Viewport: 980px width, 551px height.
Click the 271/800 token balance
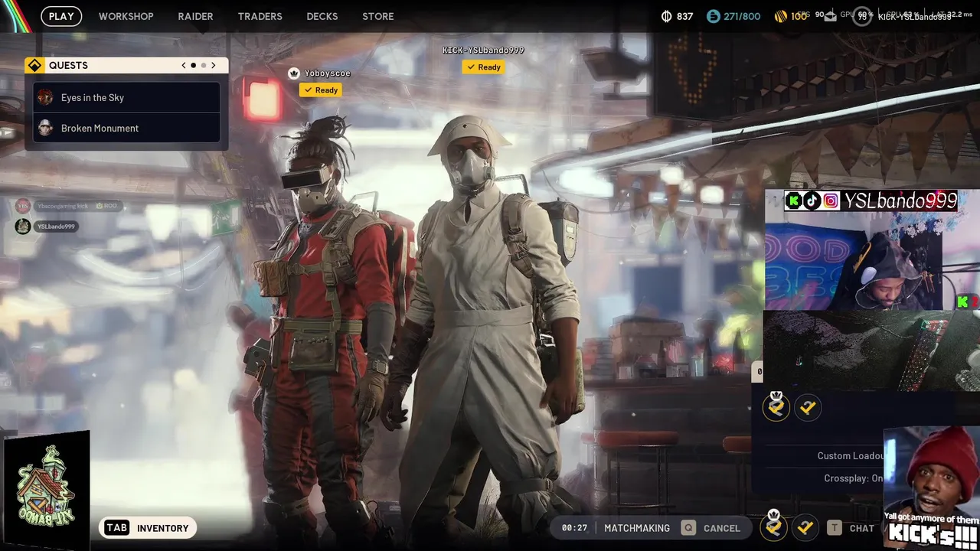(x=742, y=16)
